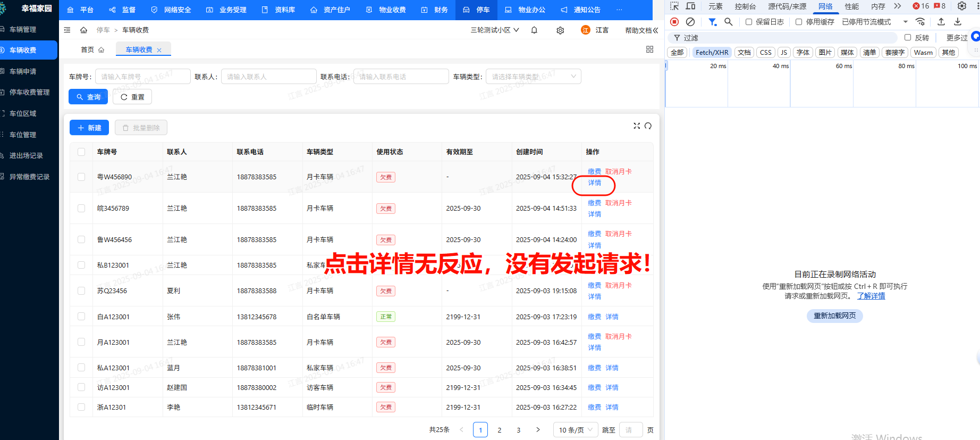Image resolution: width=980 pixels, height=440 pixels.
Task: Open the 车辆类型 dropdown
Action: [x=533, y=77]
